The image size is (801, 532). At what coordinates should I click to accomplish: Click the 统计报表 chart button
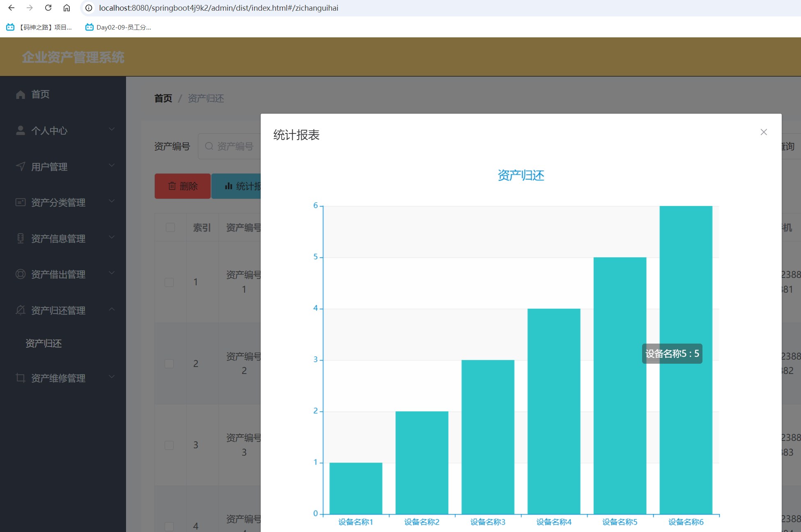coord(237,186)
